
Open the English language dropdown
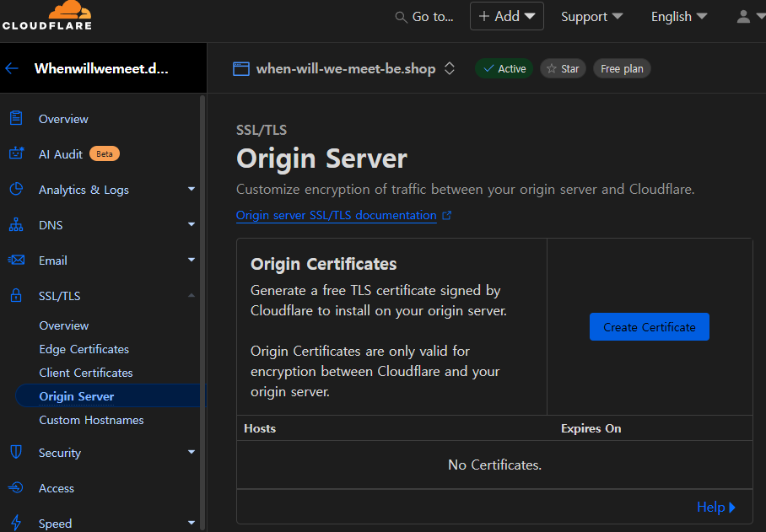679,17
